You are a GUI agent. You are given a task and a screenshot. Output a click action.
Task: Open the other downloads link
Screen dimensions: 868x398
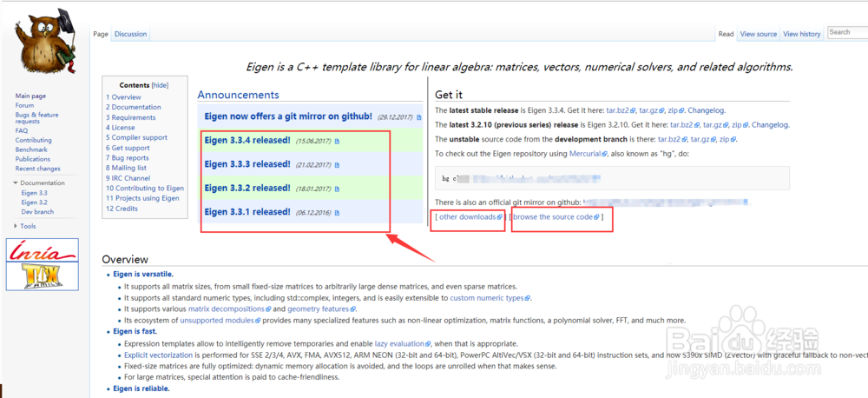[470, 216]
